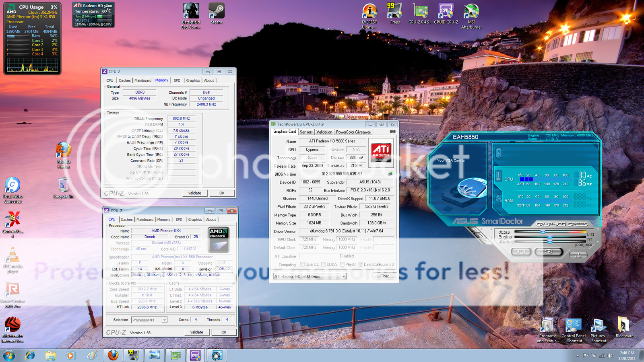644x362 pixels.
Task: Click the SmartDoctor fan icon beside RAM
Action: click(499, 199)
